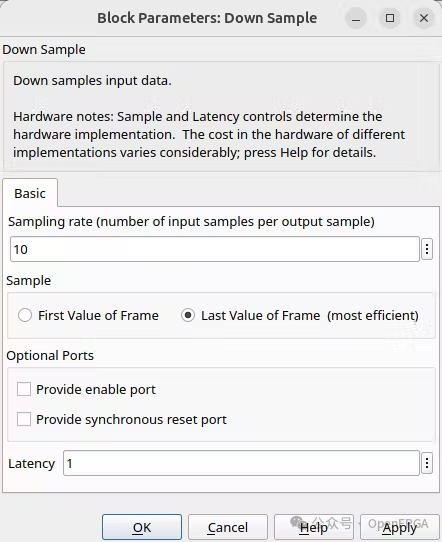
Task: Select Last Value of Frame option
Action: 188,315
